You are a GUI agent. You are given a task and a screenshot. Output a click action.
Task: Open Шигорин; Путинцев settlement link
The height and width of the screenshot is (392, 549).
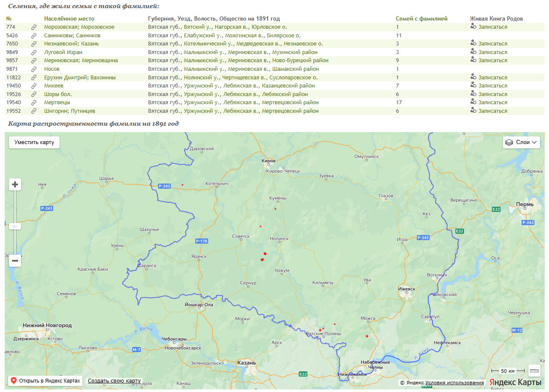point(70,111)
